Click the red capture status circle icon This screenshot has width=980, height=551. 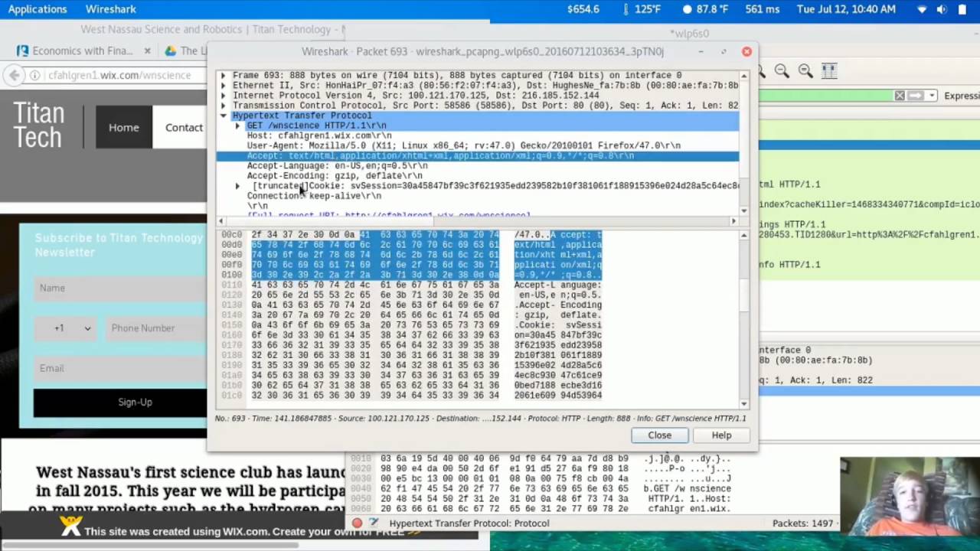(x=357, y=523)
